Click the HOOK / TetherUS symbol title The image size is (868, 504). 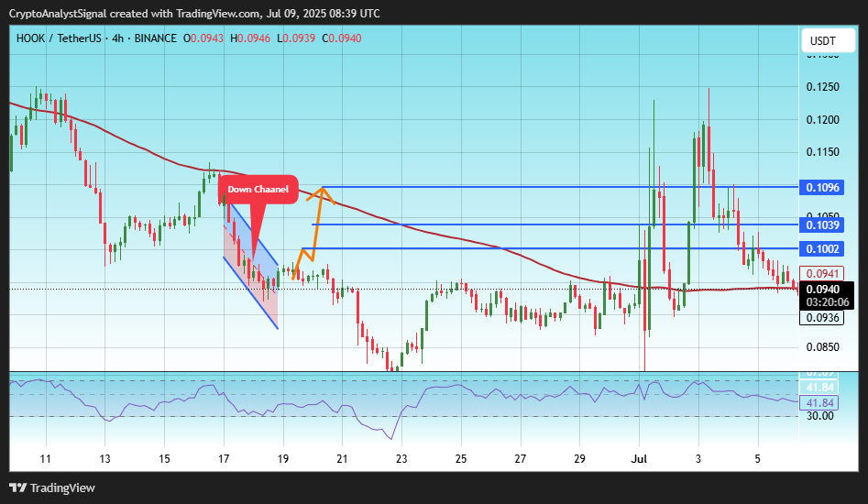click(x=59, y=38)
